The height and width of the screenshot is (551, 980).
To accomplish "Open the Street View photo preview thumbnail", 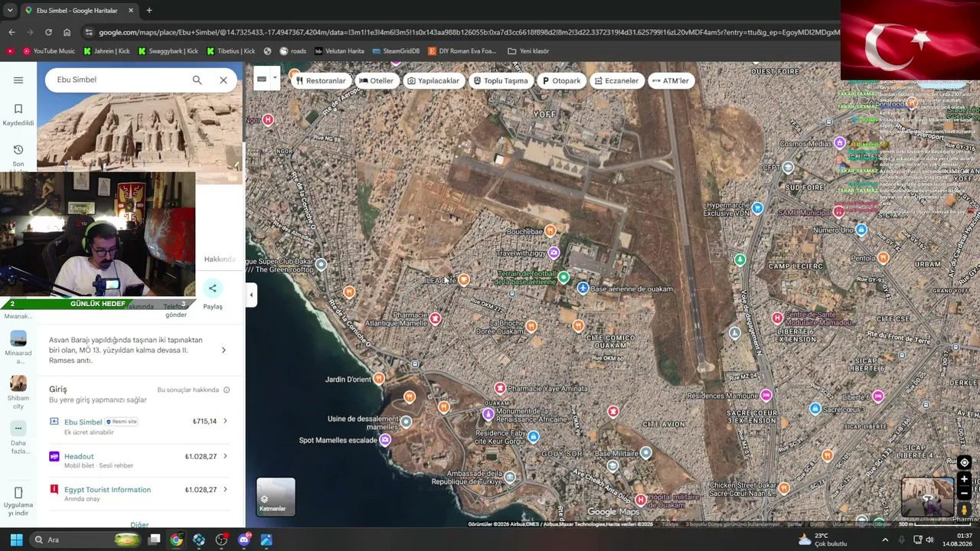I will click(927, 497).
